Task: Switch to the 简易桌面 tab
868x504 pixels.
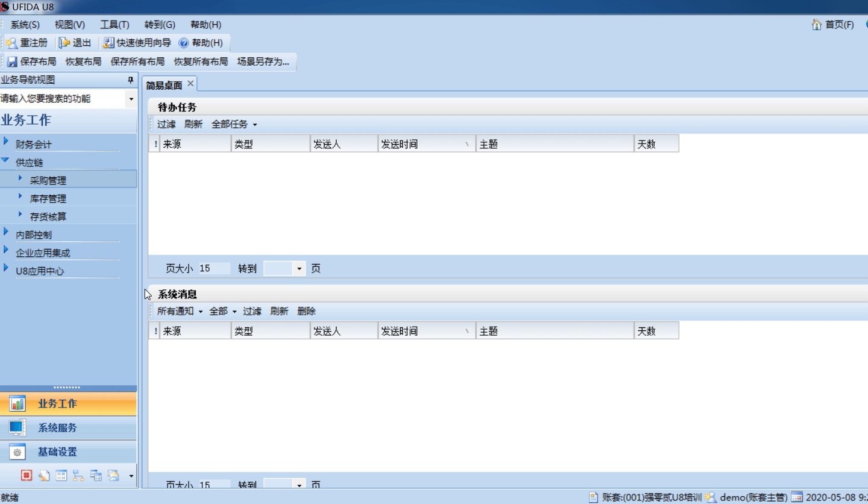Action: [164, 85]
